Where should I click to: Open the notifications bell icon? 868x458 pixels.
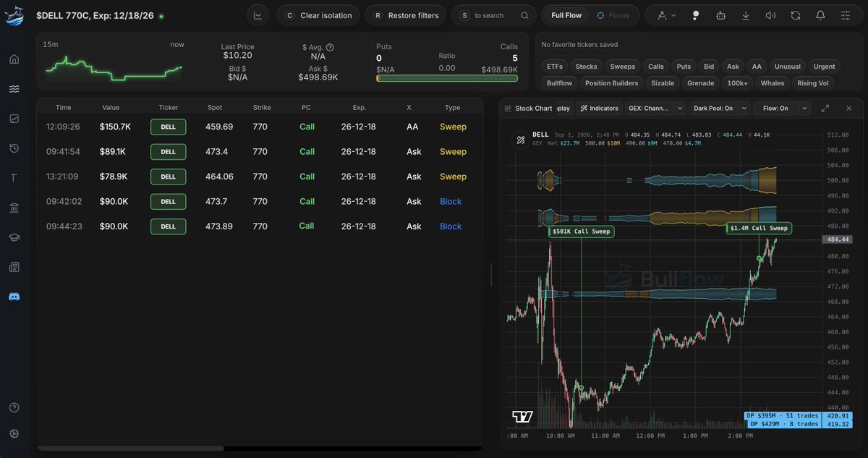pos(820,15)
